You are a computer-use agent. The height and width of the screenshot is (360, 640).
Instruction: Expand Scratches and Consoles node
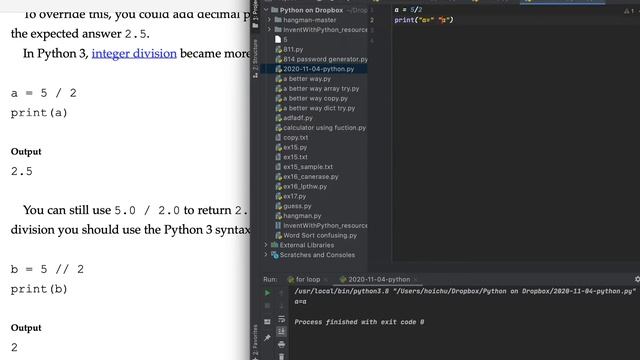tap(266, 255)
